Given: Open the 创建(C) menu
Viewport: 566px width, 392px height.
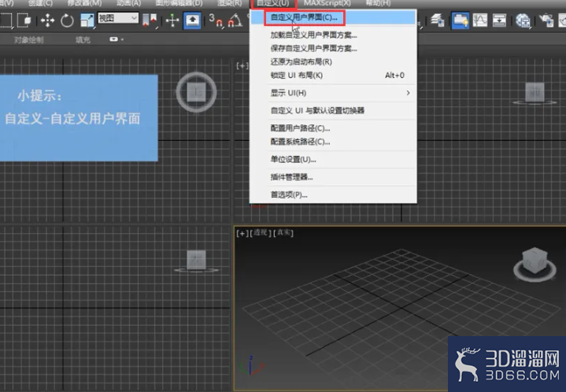Looking at the screenshot, I should coord(40,3).
